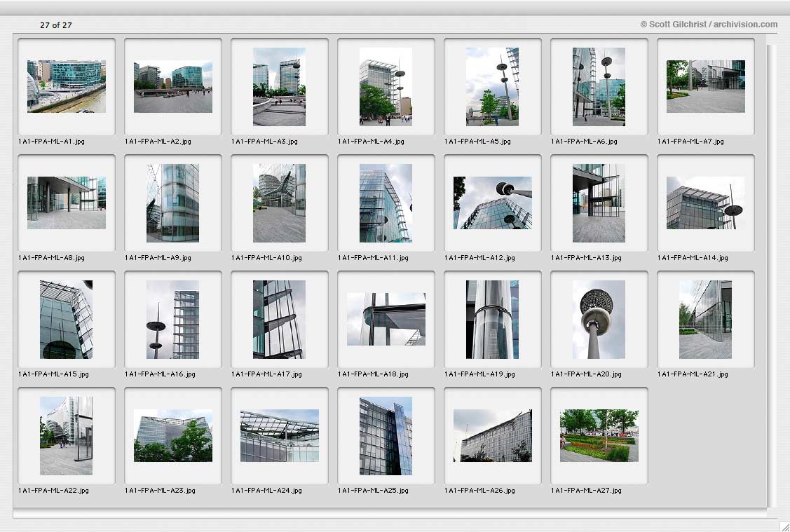This screenshot has width=790, height=532.
Task: Click the thumbnail image for 1A1-FPA-ML-A22.jpg
Action: [x=67, y=436]
